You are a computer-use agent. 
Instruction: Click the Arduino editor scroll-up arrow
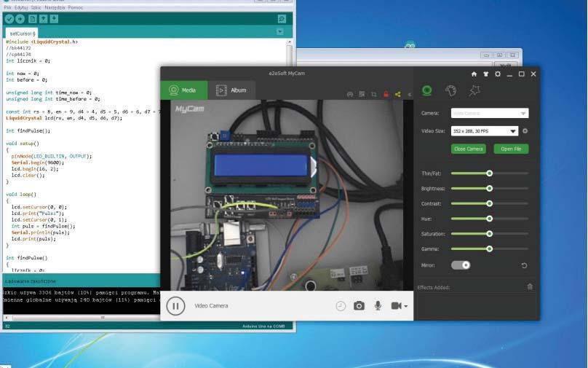coord(289,42)
